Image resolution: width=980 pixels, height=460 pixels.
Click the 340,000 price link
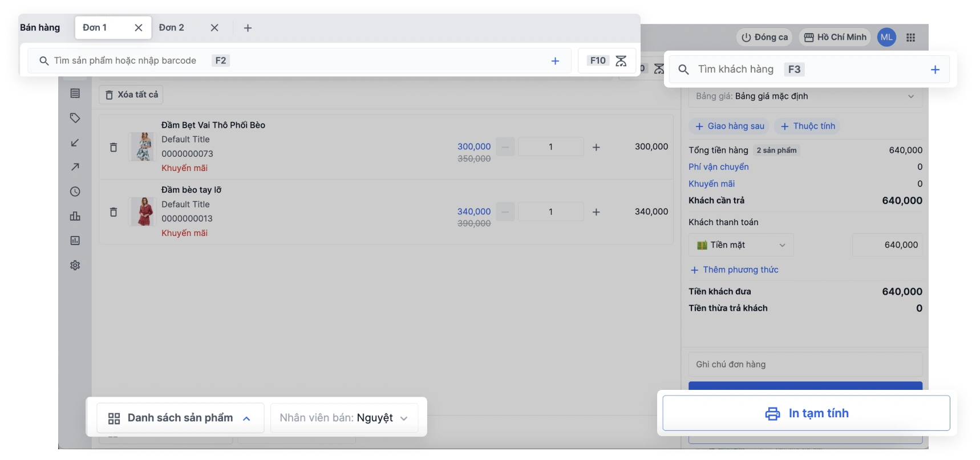(x=474, y=211)
